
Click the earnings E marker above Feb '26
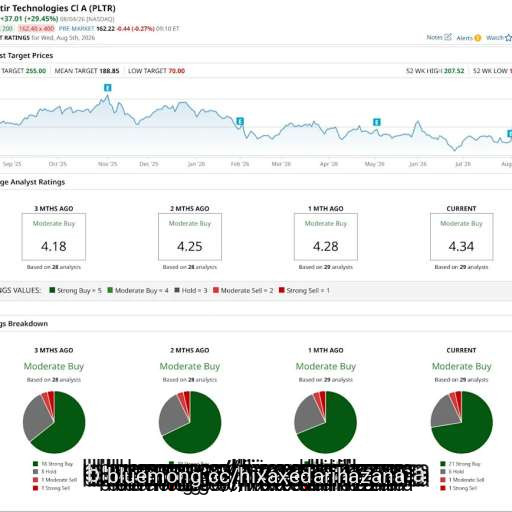coord(240,121)
